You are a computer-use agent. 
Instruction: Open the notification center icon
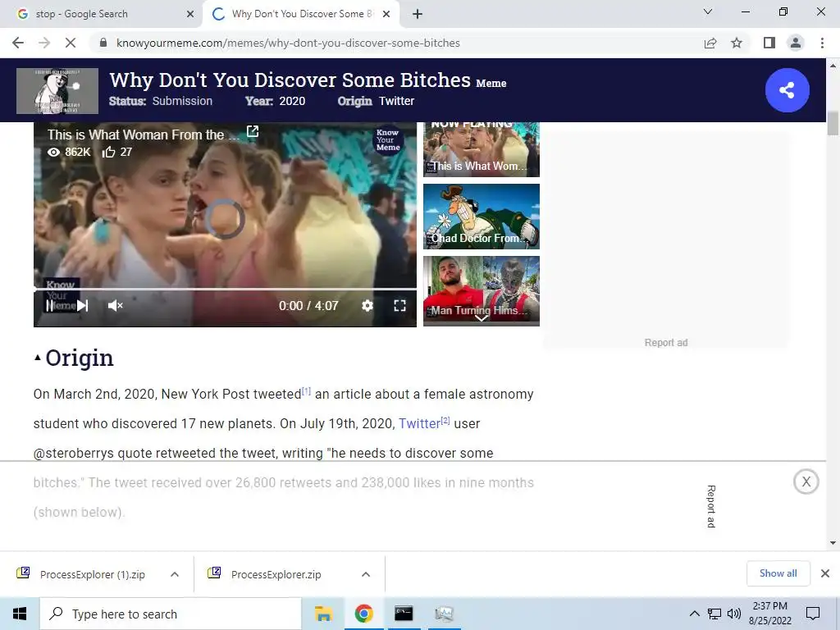(813, 614)
